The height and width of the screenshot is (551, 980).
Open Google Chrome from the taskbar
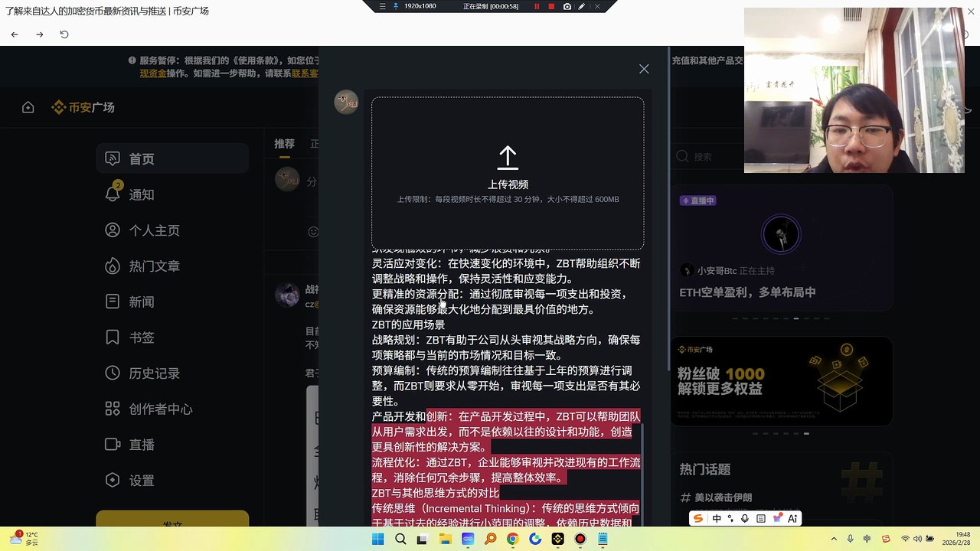(x=513, y=540)
